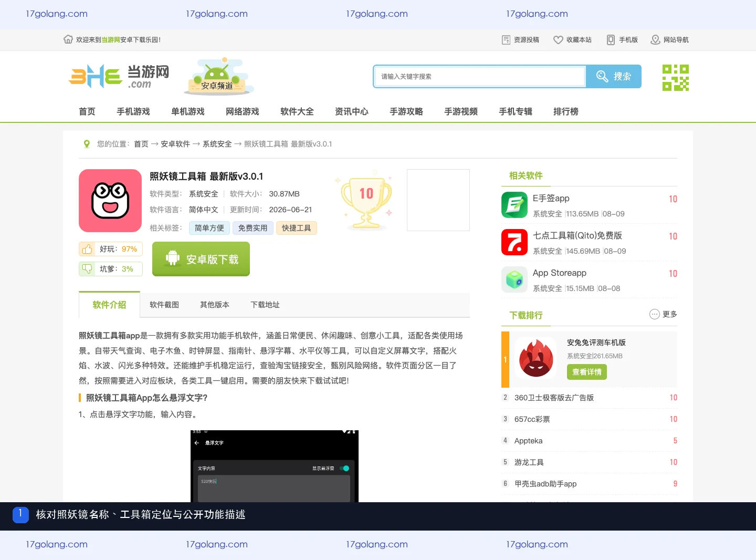Click the location pin breadcrumb icon

[87, 144]
